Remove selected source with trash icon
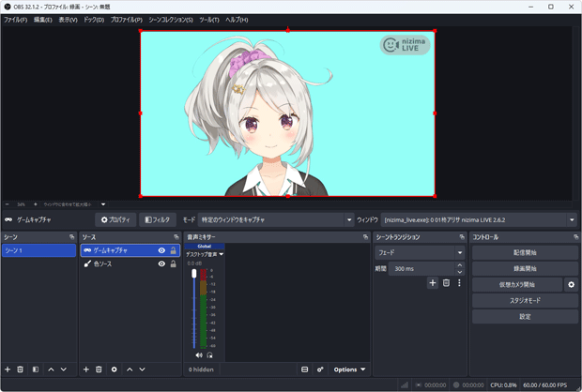 click(x=99, y=369)
